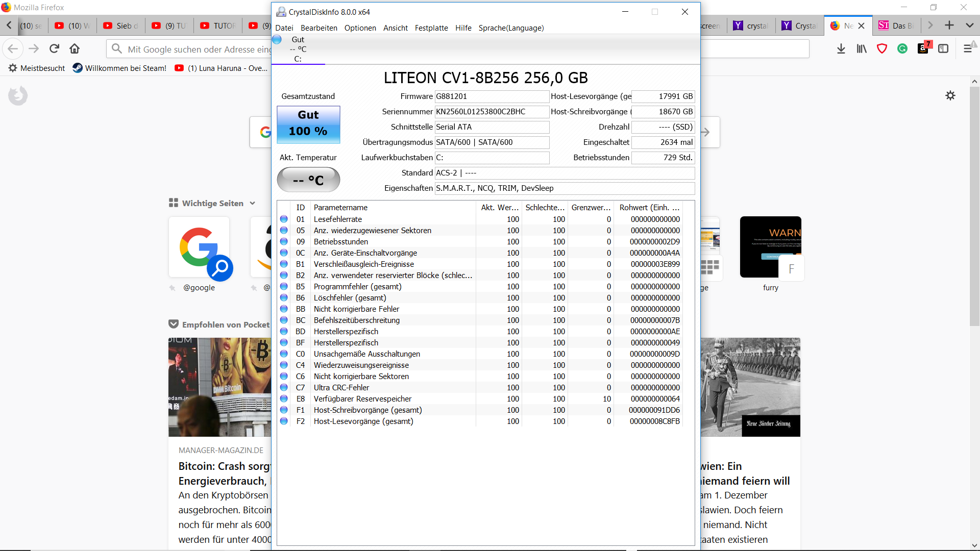Select the Betriebsstunden row status icon
The image size is (980, 551).
point(284,242)
